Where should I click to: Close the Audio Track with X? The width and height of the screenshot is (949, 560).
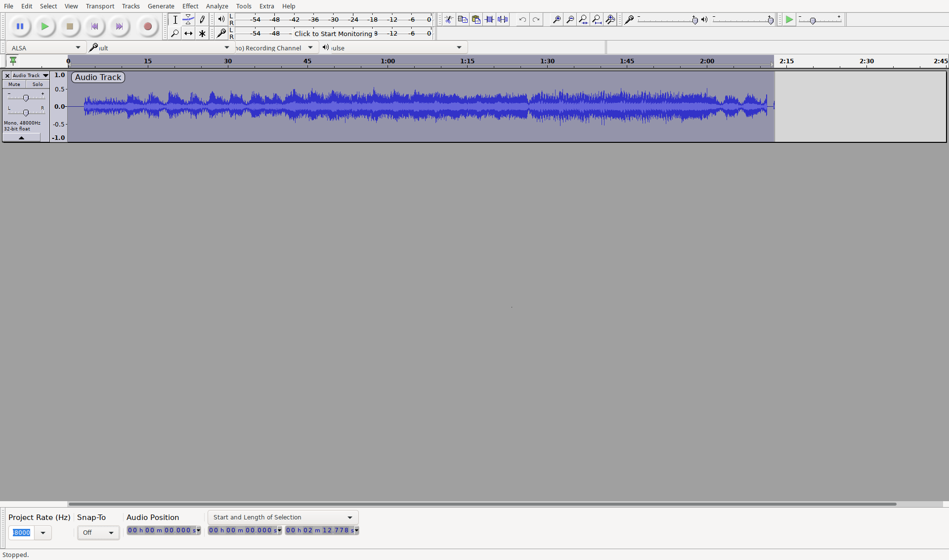[x=7, y=76]
